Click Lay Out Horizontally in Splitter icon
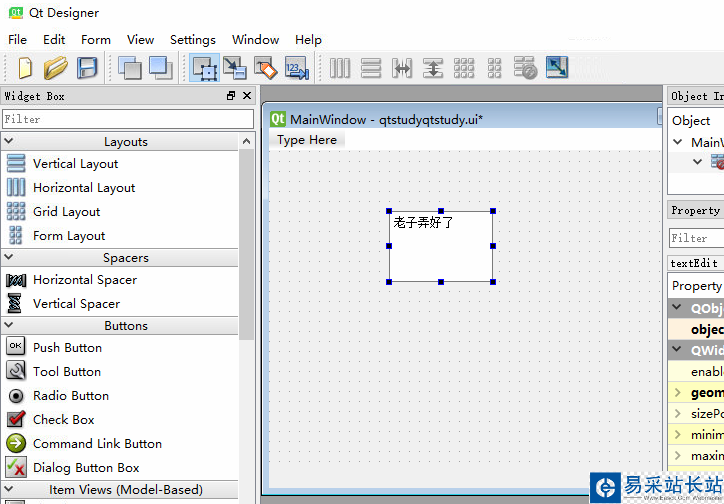 point(402,68)
